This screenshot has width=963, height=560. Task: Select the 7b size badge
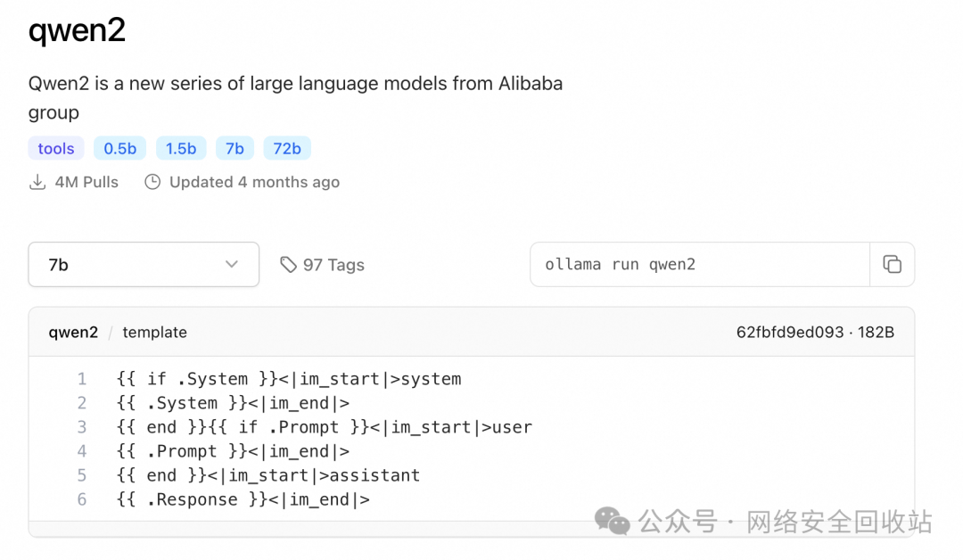coord(235,149)
